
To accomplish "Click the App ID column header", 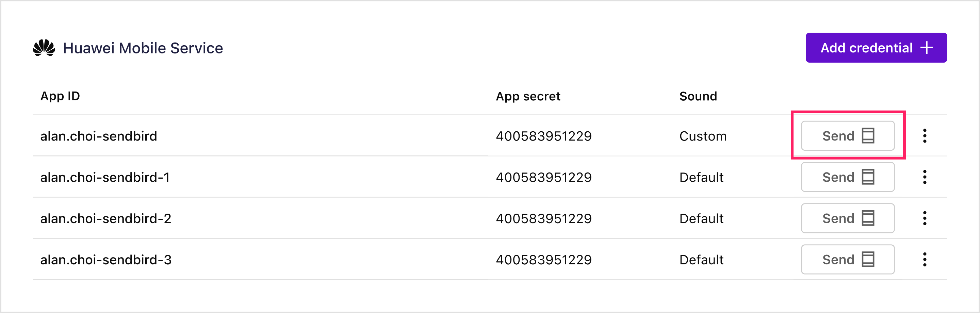I will (60, 96).
